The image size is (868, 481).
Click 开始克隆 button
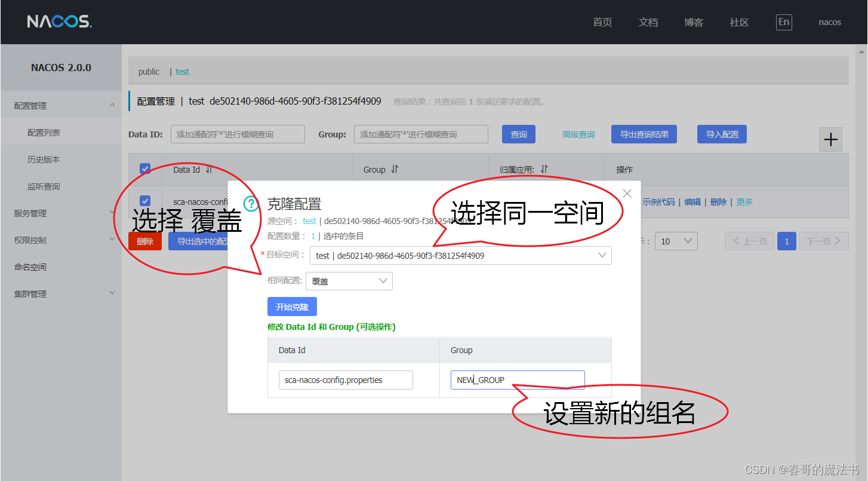[x=292, y=307]
